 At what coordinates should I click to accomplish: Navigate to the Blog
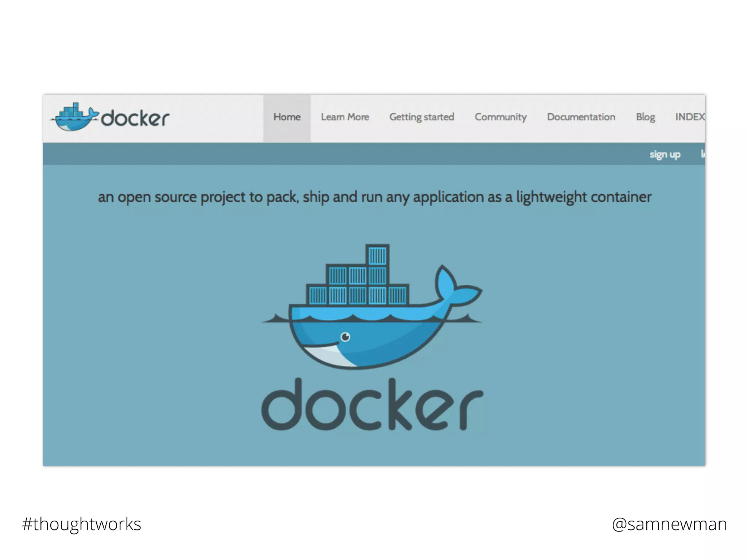click(x=645, y=117)
